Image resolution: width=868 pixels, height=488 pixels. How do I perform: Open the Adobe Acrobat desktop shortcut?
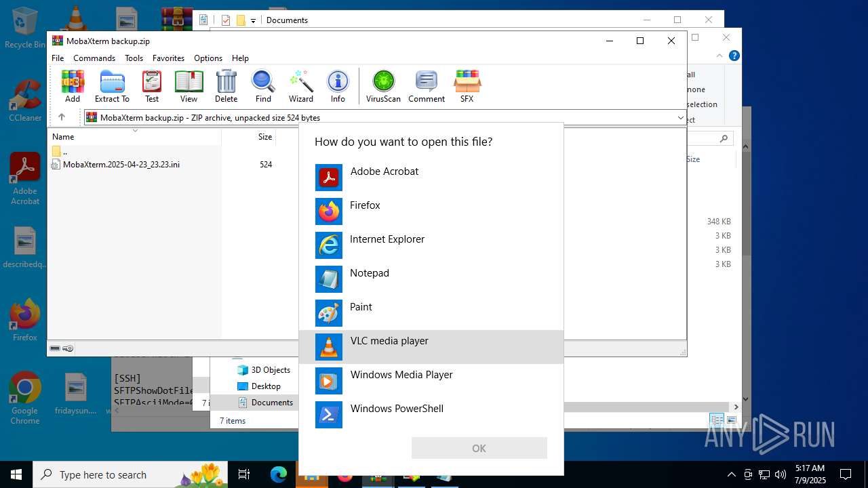(25, 179)
